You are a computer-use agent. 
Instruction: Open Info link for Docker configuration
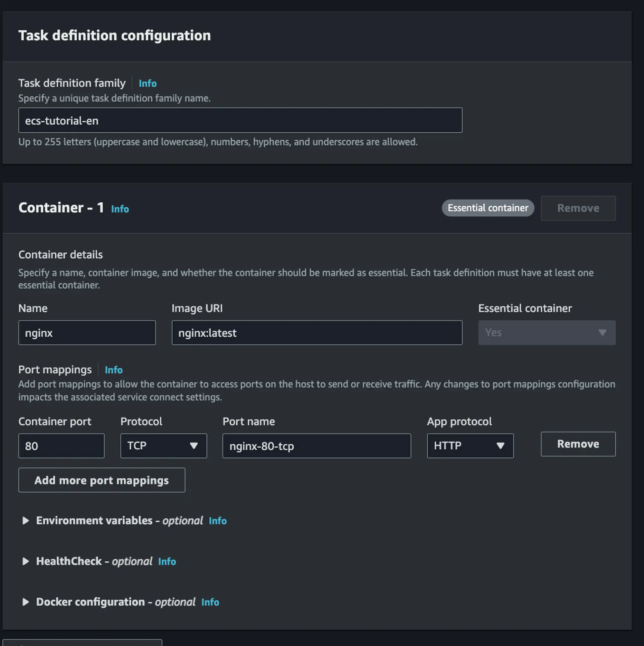click(210, 602)
